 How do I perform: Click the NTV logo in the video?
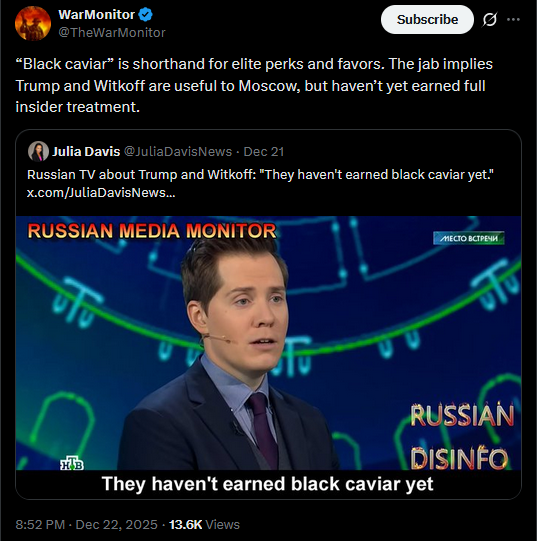pos(72,464)
